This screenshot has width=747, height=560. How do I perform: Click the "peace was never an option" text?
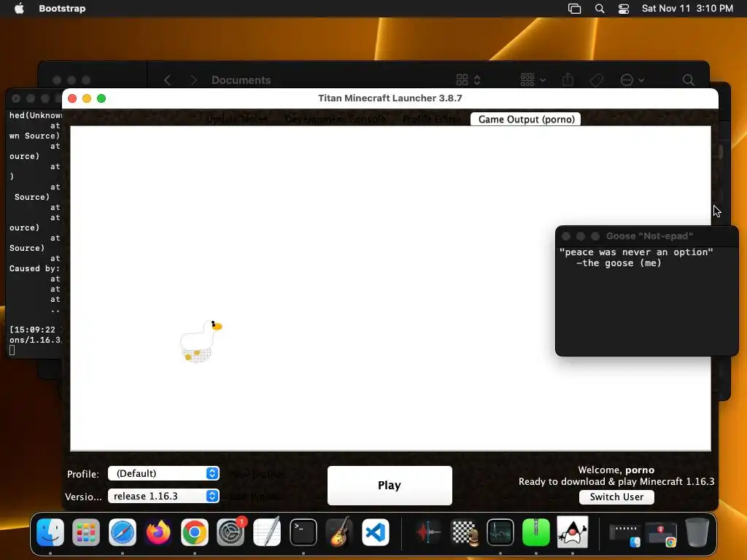click(636, 252)
